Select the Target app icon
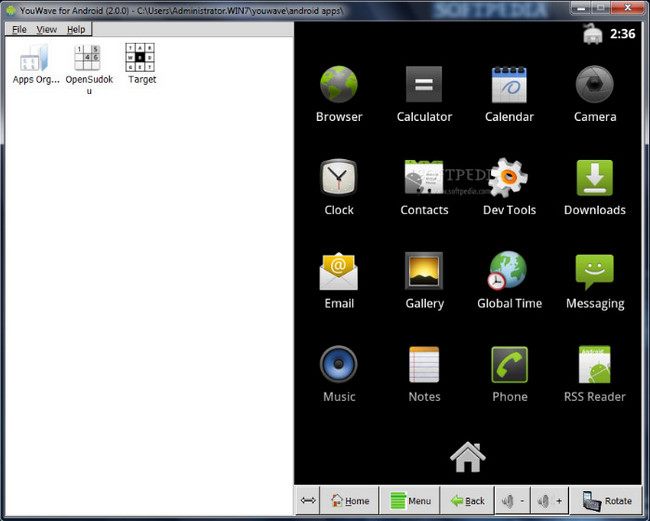Viewport: 650px width, 521px height. tap(140, 58)
